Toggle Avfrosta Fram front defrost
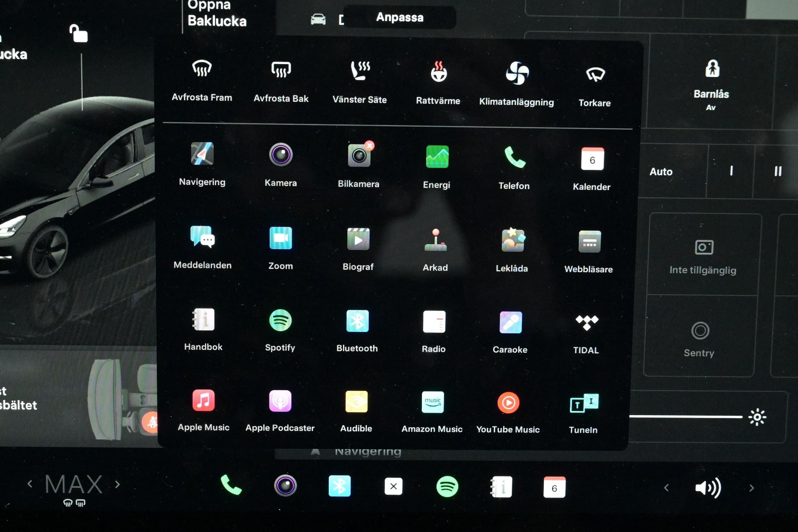This screenshot has height=532, width=798. (x=202, y=80)
